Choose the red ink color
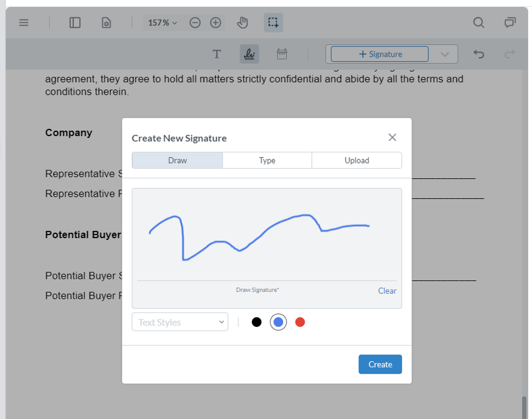 (300, 322)
